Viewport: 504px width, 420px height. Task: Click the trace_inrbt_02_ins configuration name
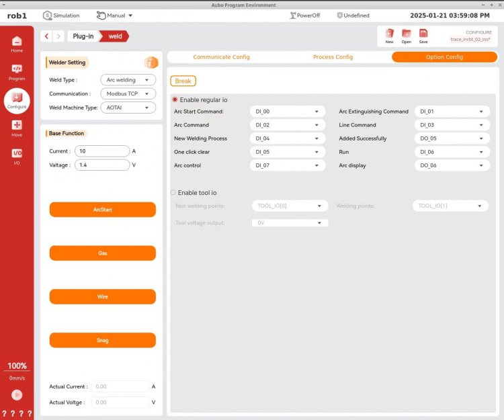pos(470,39)
